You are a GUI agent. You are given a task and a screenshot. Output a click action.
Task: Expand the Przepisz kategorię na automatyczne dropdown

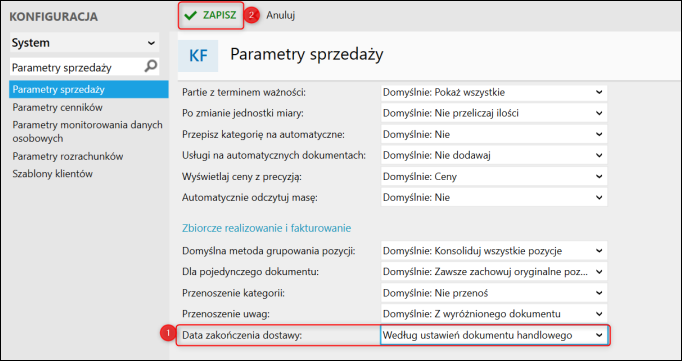click(494, 134)
